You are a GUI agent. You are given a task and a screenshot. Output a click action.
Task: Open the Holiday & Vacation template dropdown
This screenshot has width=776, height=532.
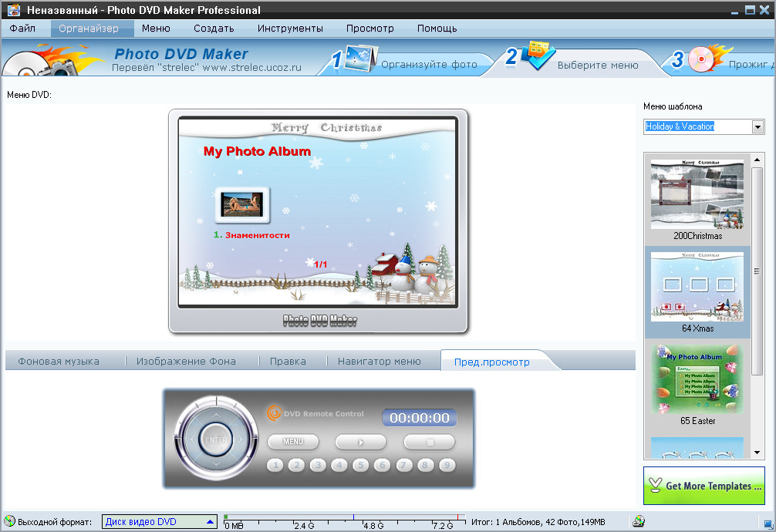tap(757, 126)
